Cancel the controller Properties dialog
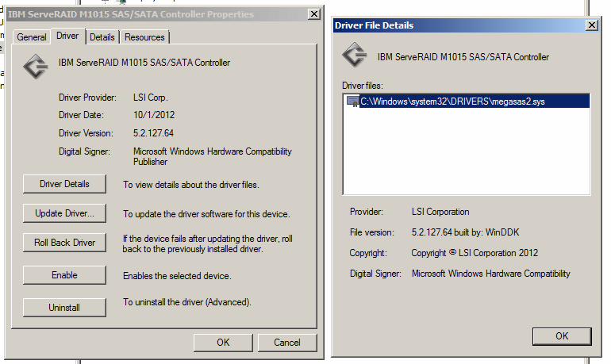This screenshot has height=364, width=611. click(287, 343)
